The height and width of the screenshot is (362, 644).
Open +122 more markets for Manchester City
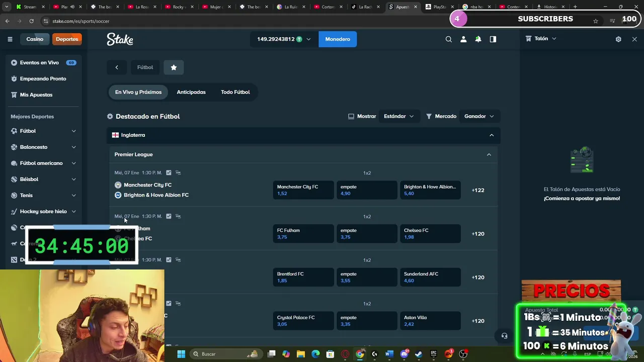[478, 190]
